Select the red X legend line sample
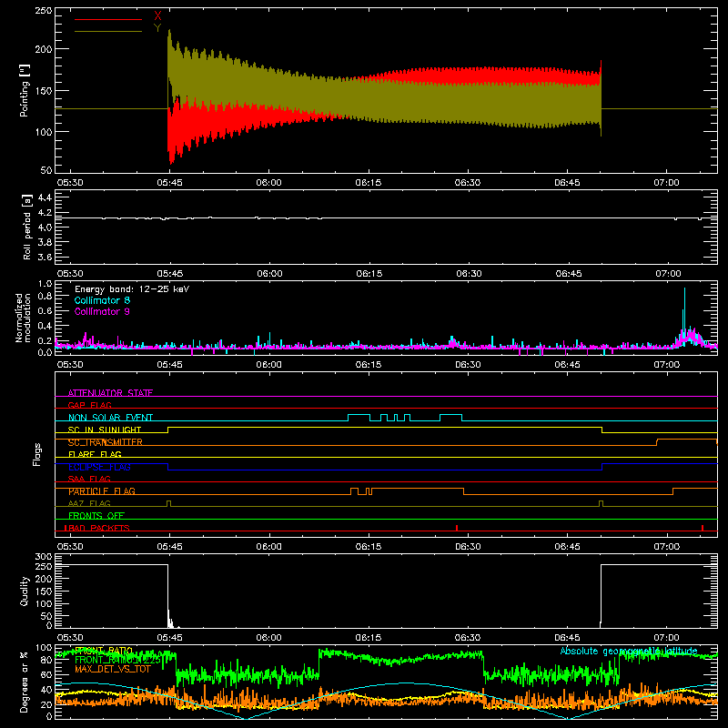Image resolution: width=728 pixels, height=728 pixels. coord(108,19)
